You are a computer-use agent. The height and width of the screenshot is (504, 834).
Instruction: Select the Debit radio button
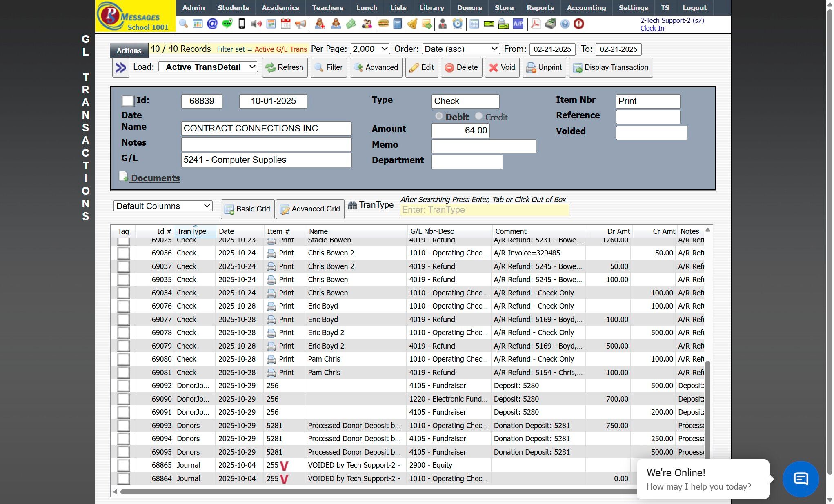point(439,116)
